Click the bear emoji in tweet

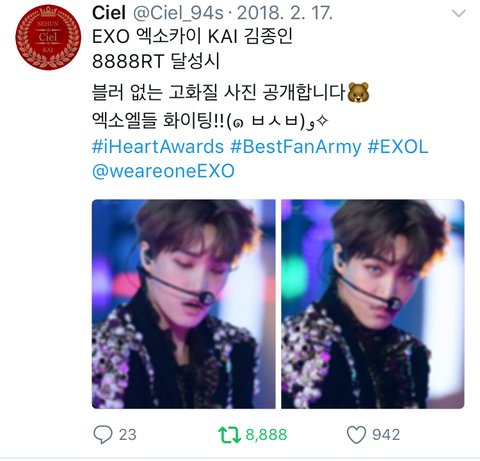pos(358,92)
